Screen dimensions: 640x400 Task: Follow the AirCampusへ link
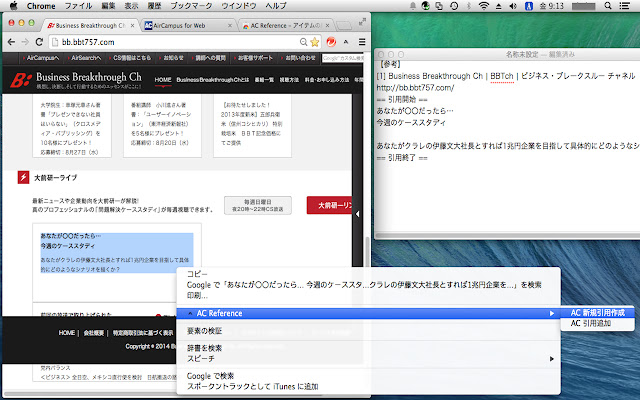click(41, 58)
